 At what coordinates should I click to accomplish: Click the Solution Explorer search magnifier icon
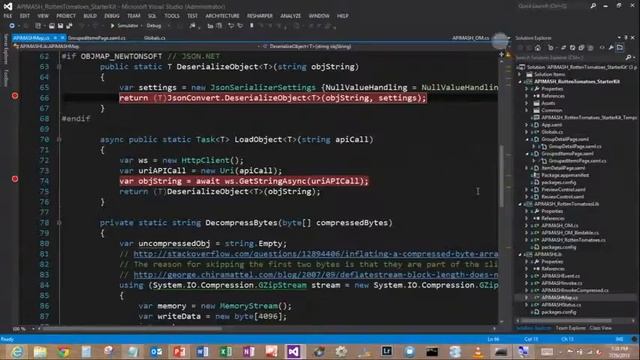point(628,58)
